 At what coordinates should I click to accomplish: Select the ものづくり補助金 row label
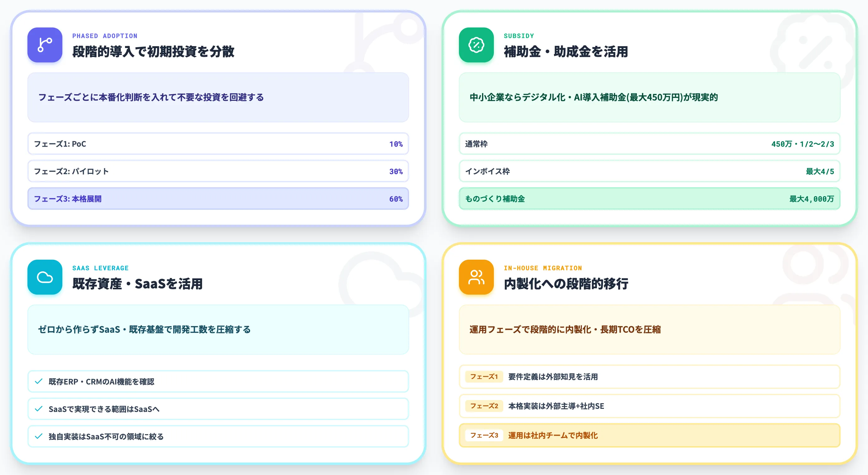pyautogui.click(x=495, y=199)
